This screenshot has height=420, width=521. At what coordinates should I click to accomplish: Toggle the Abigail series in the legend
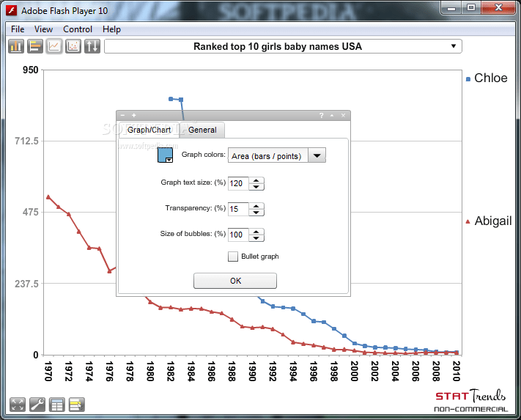[489, 221]
